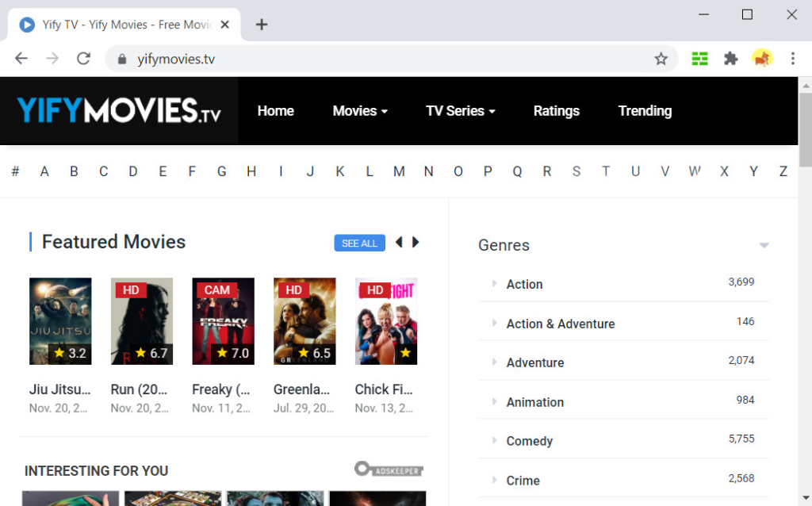Click the YIFYMovies.tv site logo
This screenshot has width=812, height=506.
click(119, 111)
